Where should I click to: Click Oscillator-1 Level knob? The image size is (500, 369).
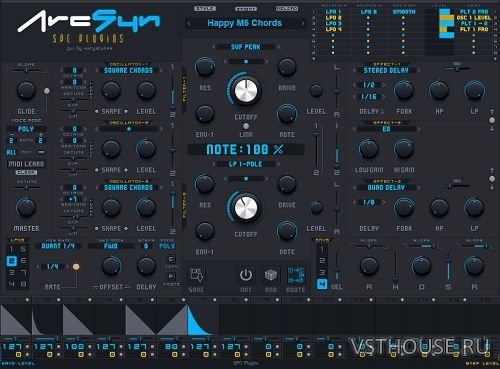click(x=146, y=90)
